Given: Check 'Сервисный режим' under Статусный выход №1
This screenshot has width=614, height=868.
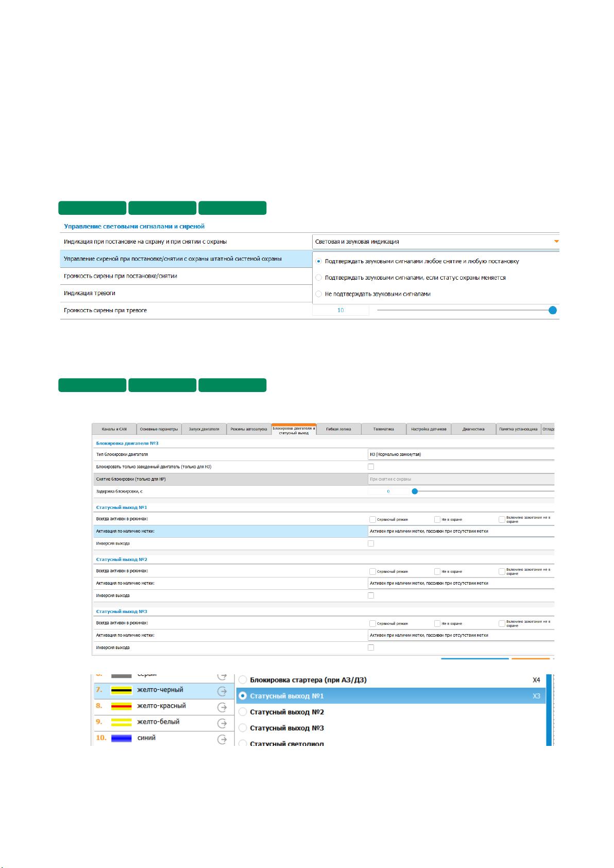Looking at the screenshot, I should pos(372,520).
